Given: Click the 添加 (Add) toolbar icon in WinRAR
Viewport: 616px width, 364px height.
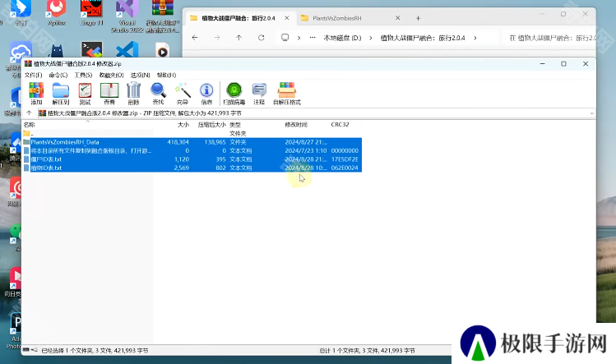Looking at the screenshot, I should tap(36, 94).
